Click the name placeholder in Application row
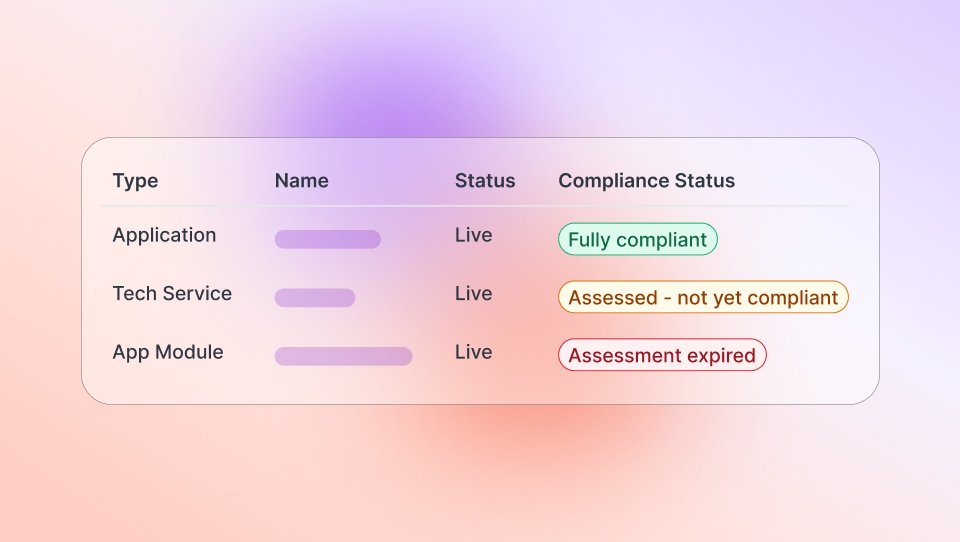This screenshot has width=960, height=542. click(x=328, y=239)
